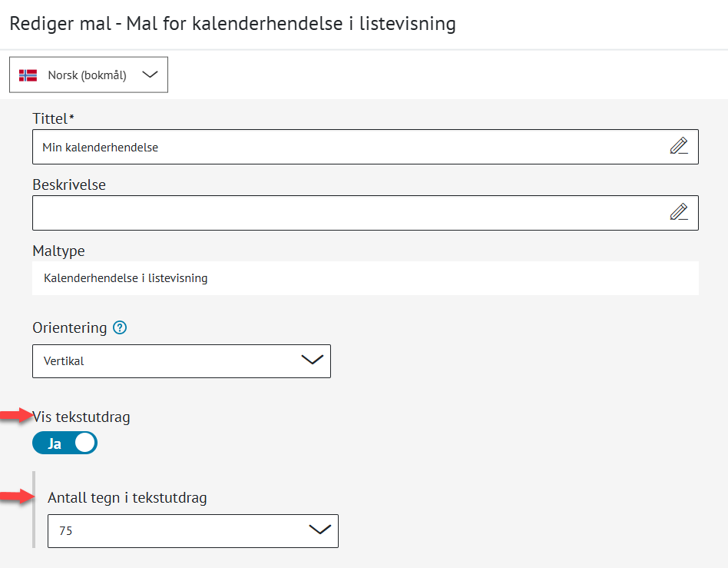Screen dimensions: 728x568
Task: Expand the Orientering dropdown showing Vertikal
Action: [x=181, y=361]
